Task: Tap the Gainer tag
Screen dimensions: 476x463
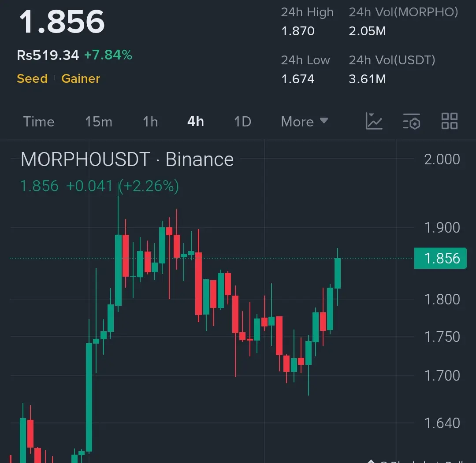Action: coord(81,78)
